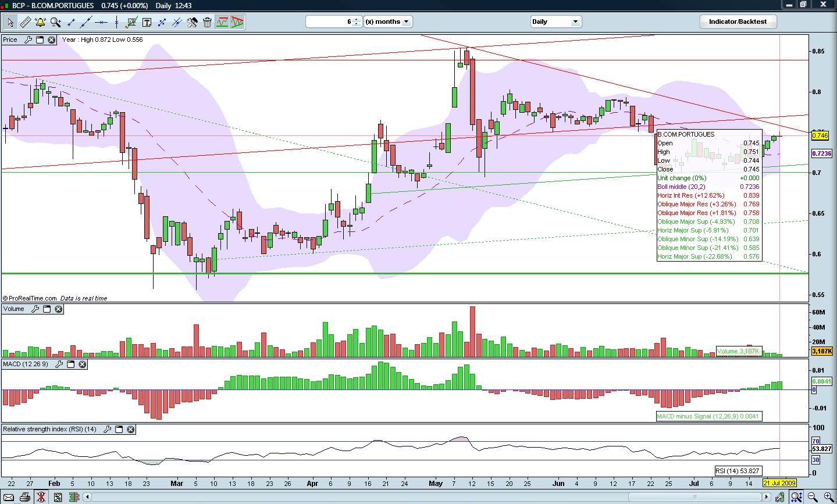This screenshot has width=837, height=504.
Task: Open the chart with checkmark tool
Action: pyautogui.click(x=131, y=22)
